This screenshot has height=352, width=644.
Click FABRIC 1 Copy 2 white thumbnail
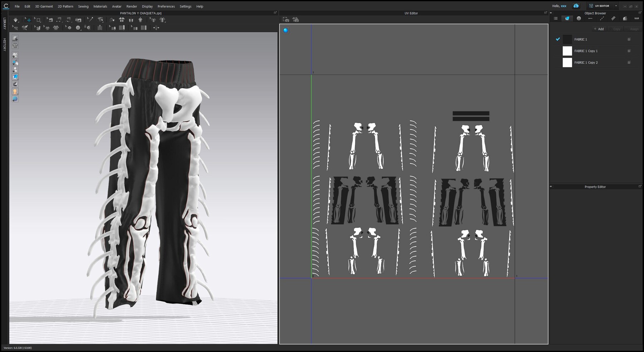point(567,62)
